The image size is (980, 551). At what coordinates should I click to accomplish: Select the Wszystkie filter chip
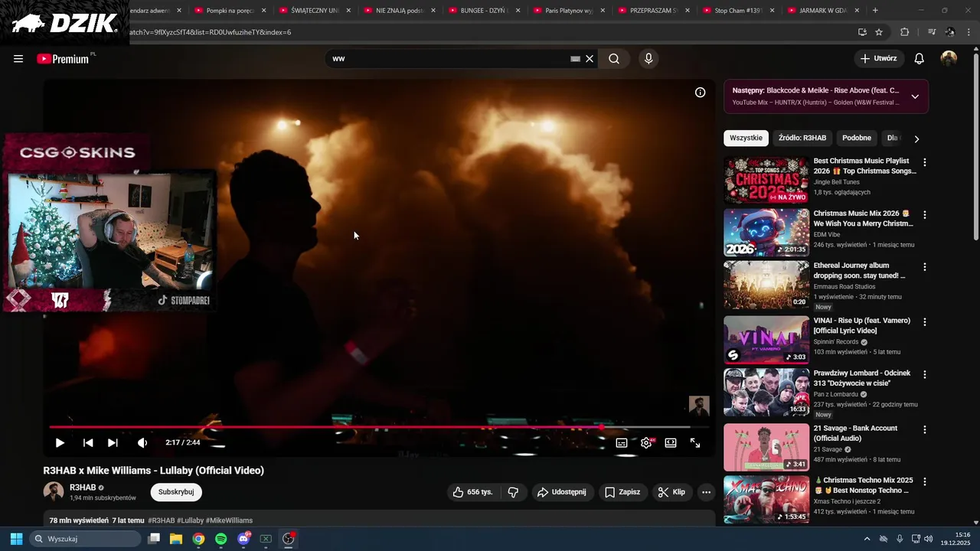click(746, 138)
